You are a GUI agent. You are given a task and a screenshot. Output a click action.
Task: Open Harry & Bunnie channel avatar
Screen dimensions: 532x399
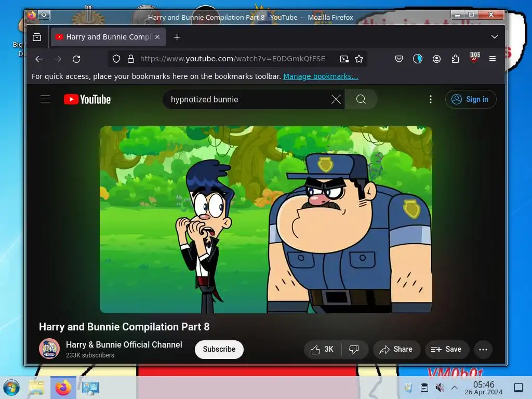(49, 349)
